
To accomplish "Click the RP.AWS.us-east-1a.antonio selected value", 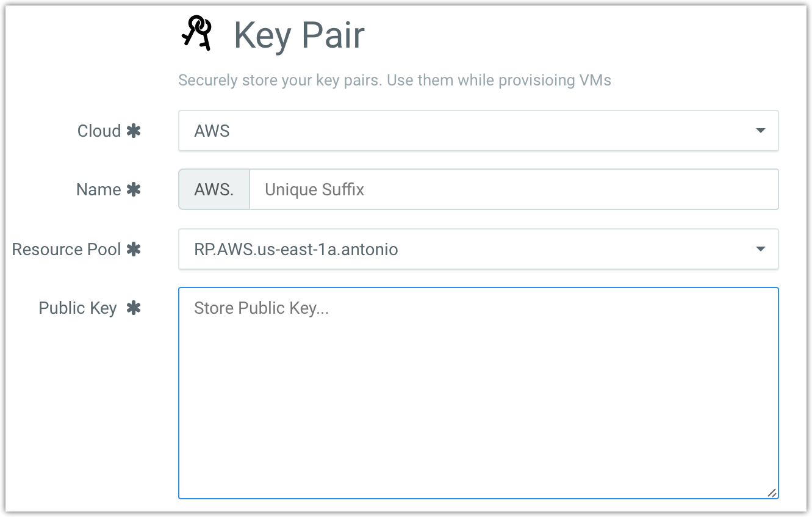I will [x=296, y=249].
